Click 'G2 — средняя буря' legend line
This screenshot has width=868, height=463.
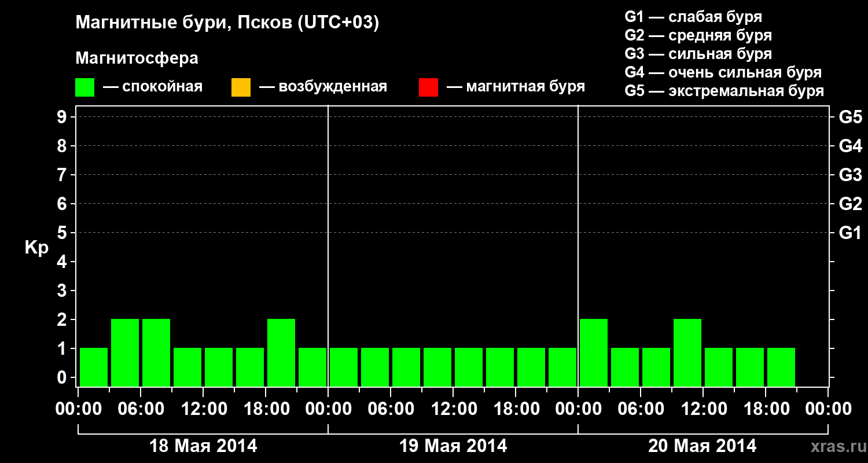point(698,35)
